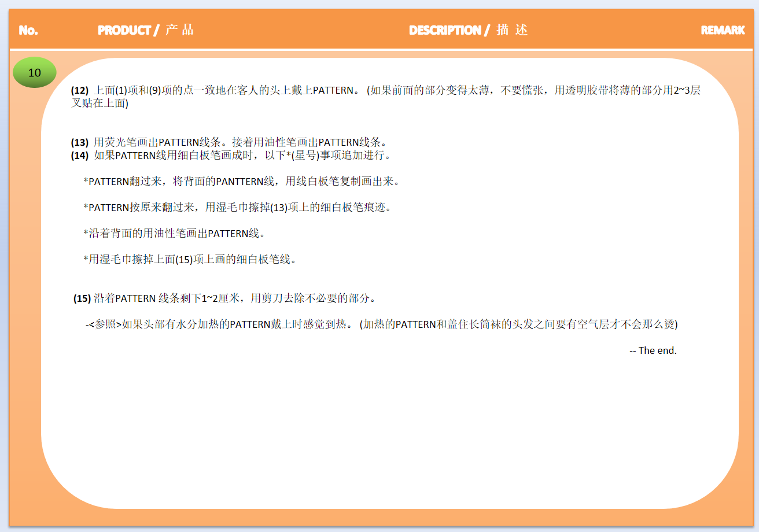Select the "PRODUCT / 产品" header label
This screenshot has width=759, height=532.
click(146, 30)
